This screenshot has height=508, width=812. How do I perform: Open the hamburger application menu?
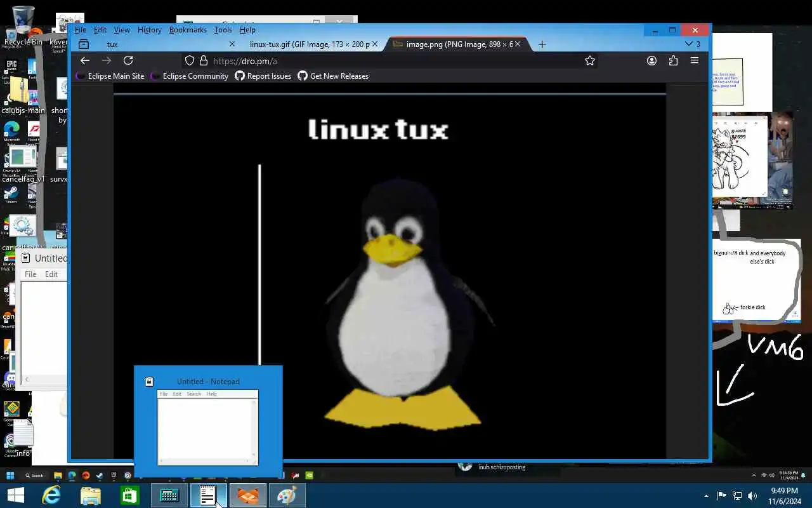pyautogui.click(x=695, y=60)
